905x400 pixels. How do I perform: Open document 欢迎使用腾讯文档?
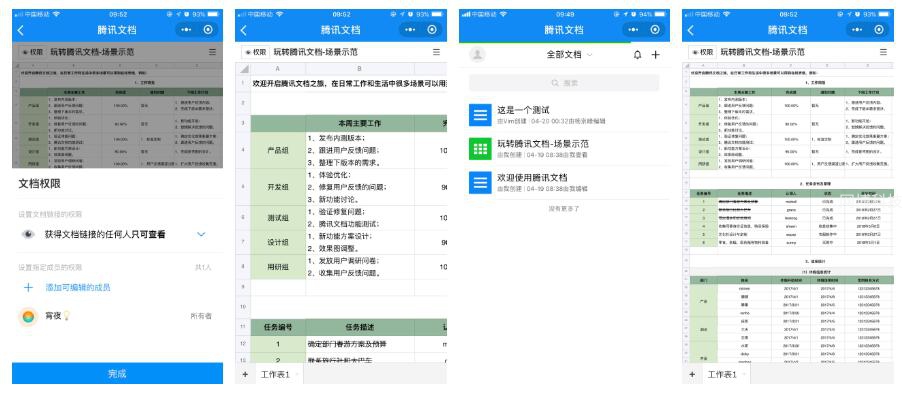564,182
